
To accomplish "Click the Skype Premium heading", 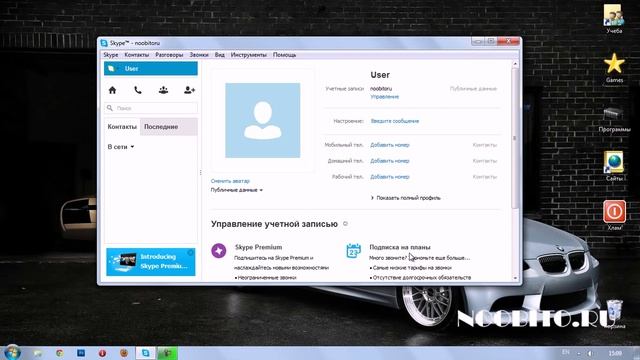I will [x=258, y=247].
